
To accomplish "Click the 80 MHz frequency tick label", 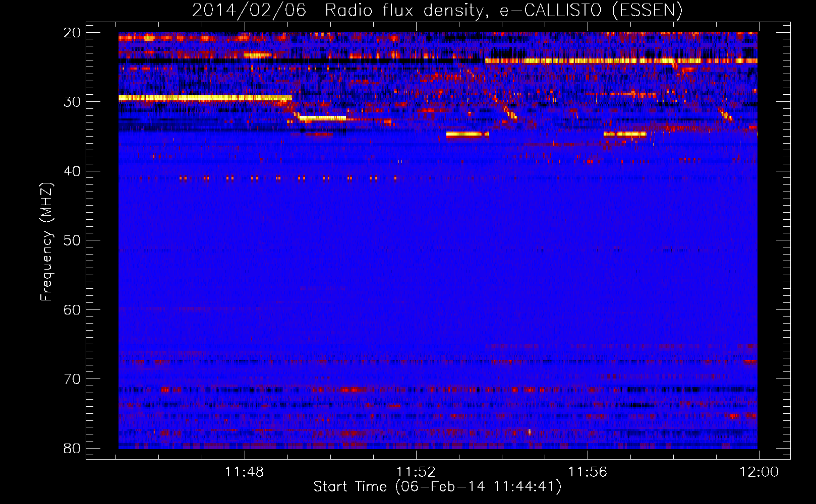I will click(72, 448).
